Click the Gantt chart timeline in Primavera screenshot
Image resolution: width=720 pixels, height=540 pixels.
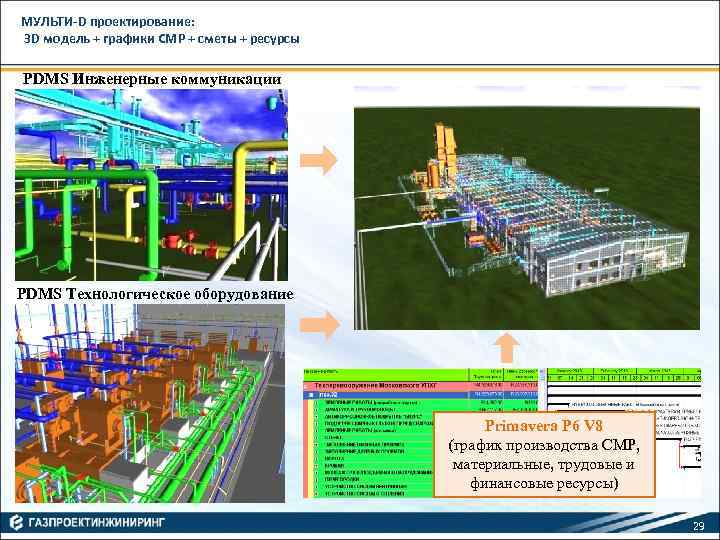click(624, 375)
